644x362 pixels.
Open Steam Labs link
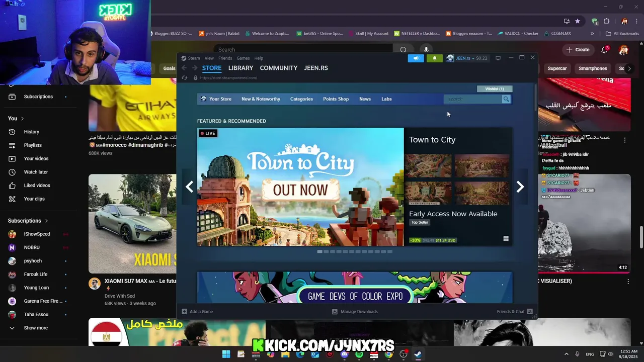(386, 99)
